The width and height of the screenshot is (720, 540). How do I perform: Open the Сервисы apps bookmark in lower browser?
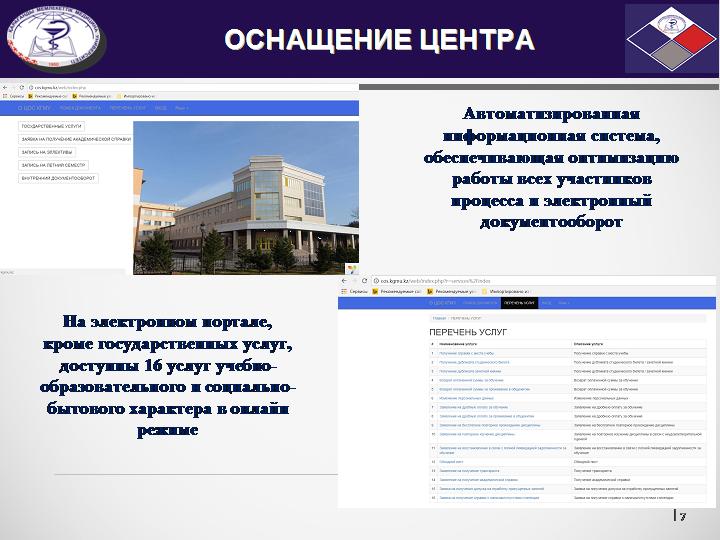[x=355, y=291]
